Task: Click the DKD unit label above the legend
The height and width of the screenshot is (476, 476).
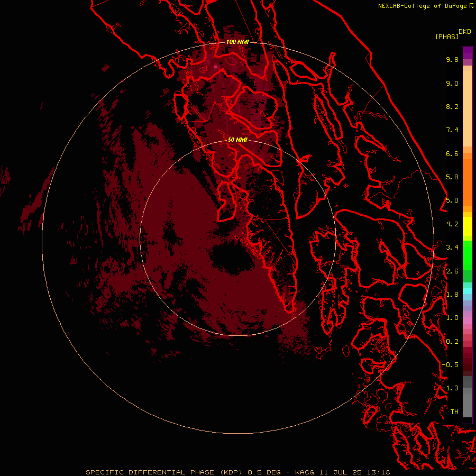Action: pos(464,32)
